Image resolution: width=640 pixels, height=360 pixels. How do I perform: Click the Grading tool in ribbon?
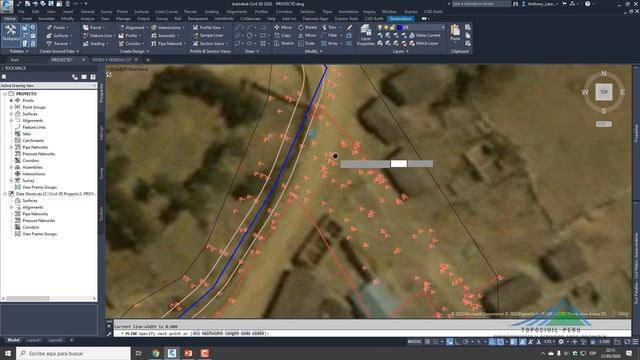pyautogui.click(x=95, y=43)
